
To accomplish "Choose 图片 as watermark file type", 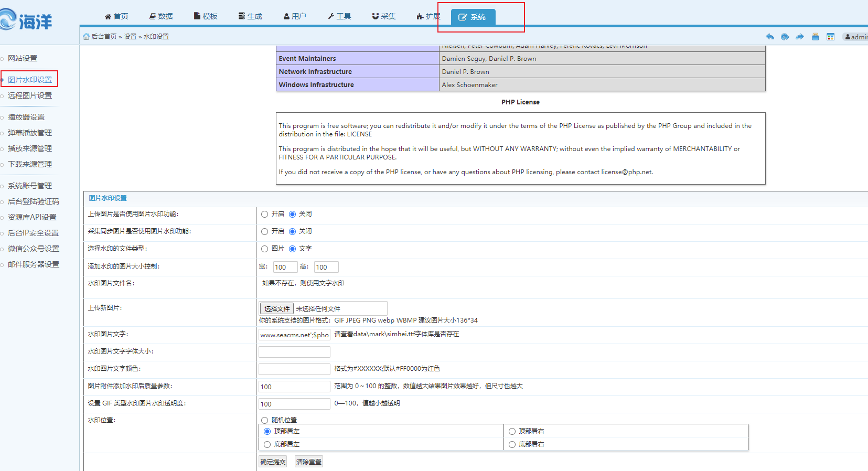I will 264,249.
